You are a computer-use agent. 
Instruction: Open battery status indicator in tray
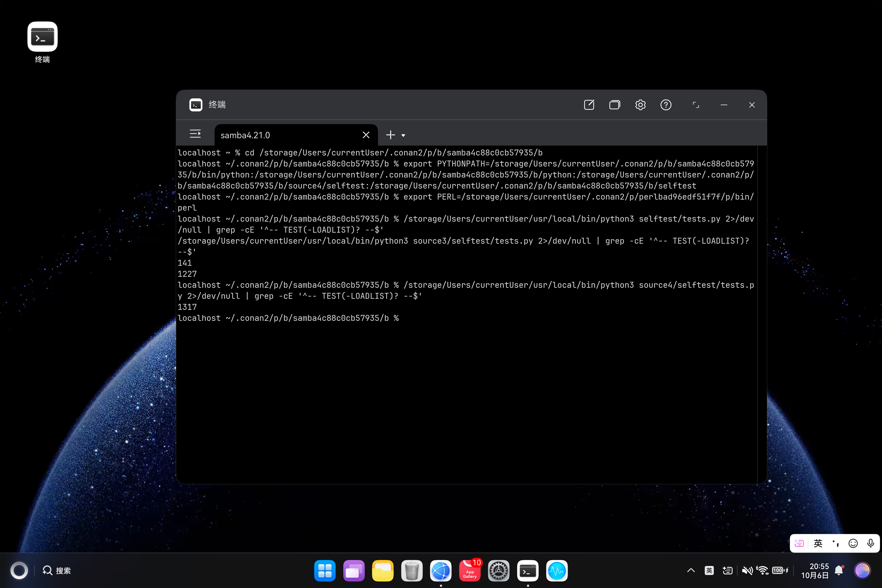pyautogui.click(x=780, y=571)
